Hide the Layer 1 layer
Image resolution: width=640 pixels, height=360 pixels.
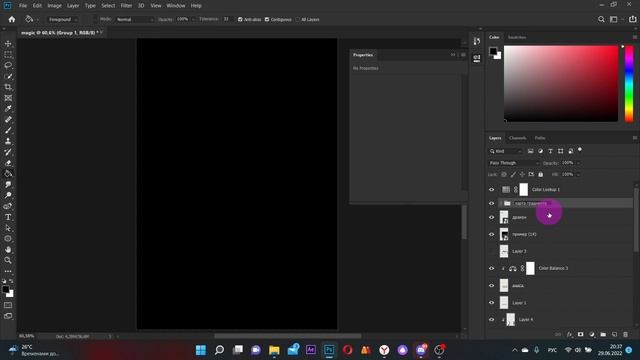491,302
